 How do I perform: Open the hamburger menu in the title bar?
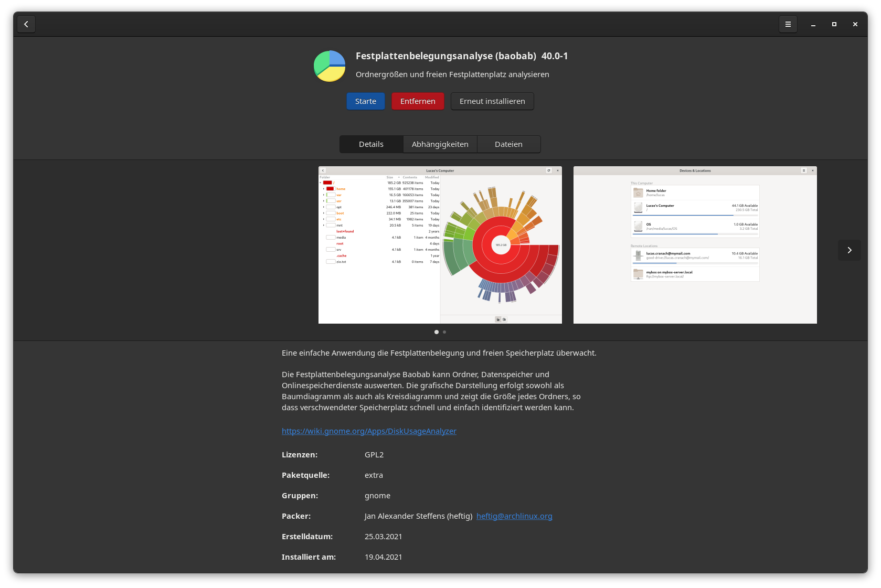(788, 24)
